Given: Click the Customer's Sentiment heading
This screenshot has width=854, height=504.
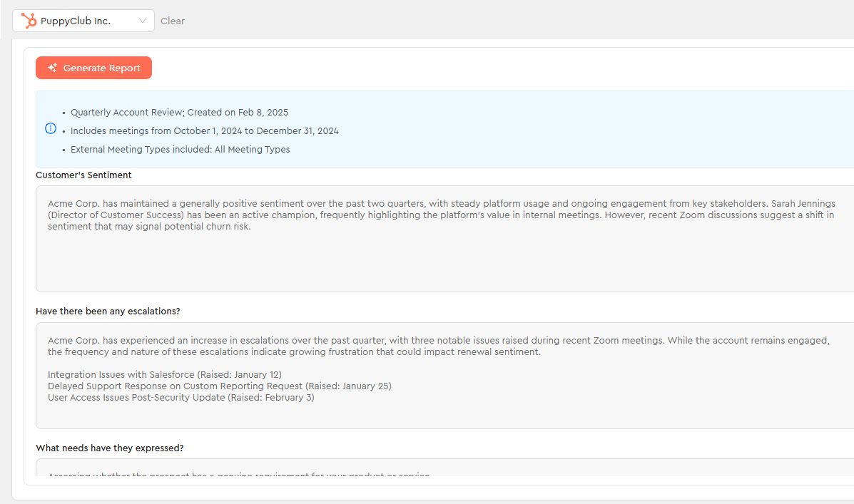Looking at the screenshot, I should coord(84,175).
